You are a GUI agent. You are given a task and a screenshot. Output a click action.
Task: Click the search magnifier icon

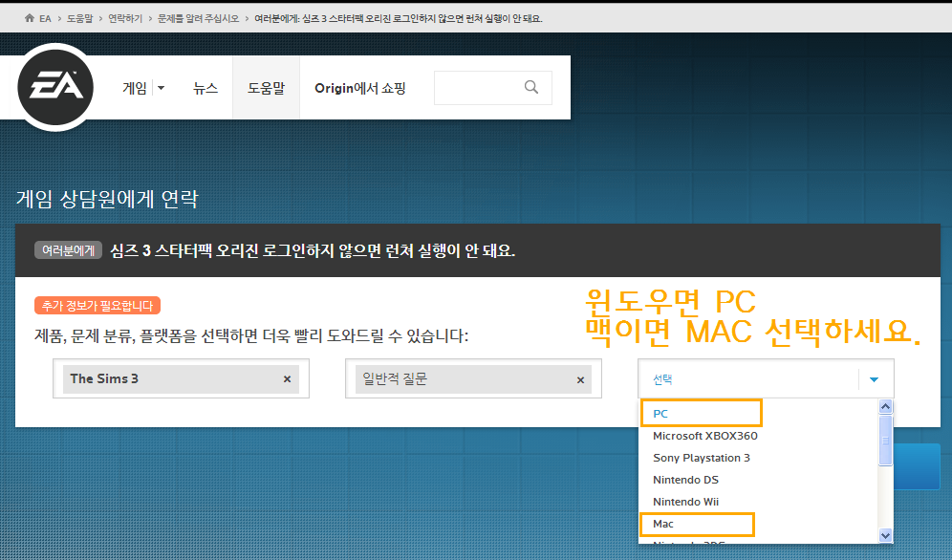531,87
